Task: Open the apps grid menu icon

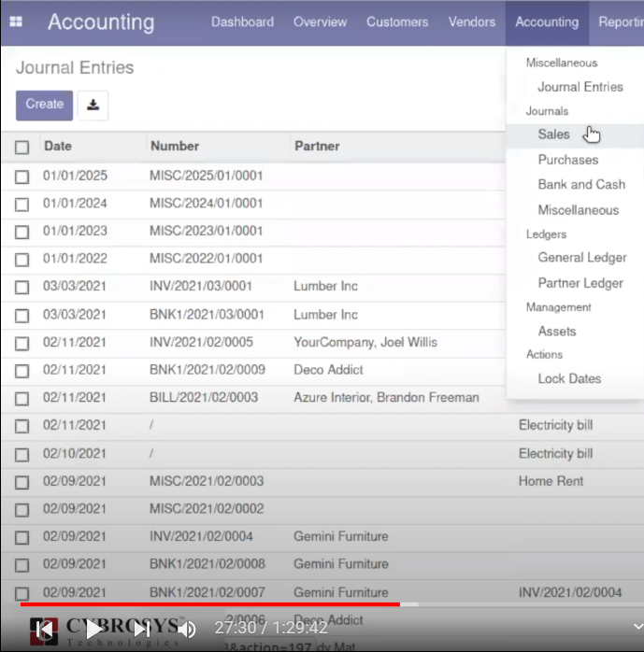Action: [x=16, y=21]
